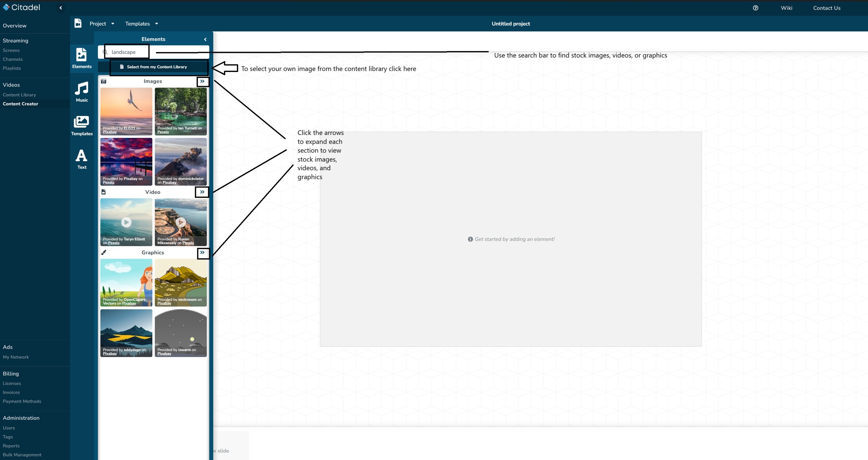Image resolution: width=868 pixels, height=460 pixels.
Task: Open Tags page
Action: [8, 437]
